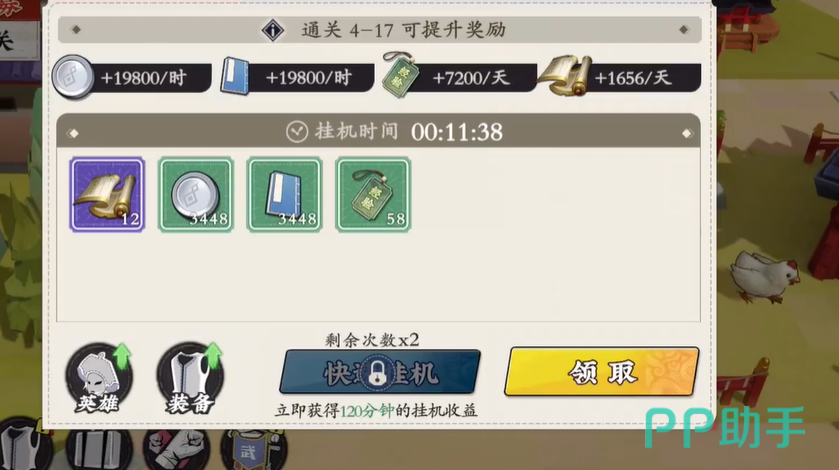Viewport: 839px width, 470px height.
Task: Open the 装备 equipment upgrade icon
Action: click(x=190, y=379)
